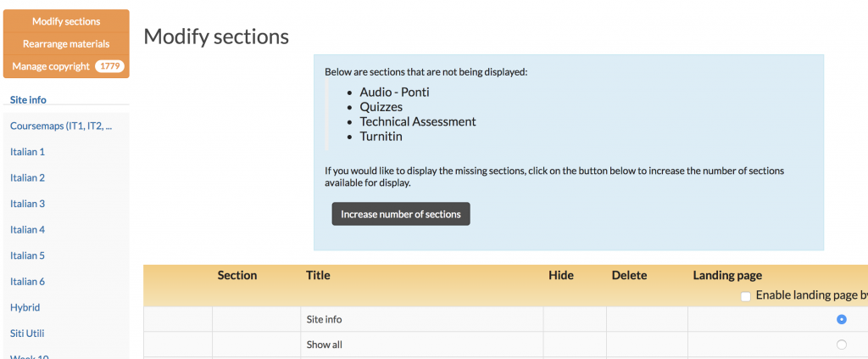
Task: Go to Italian 1 section
Action: (x=27, y=151)
